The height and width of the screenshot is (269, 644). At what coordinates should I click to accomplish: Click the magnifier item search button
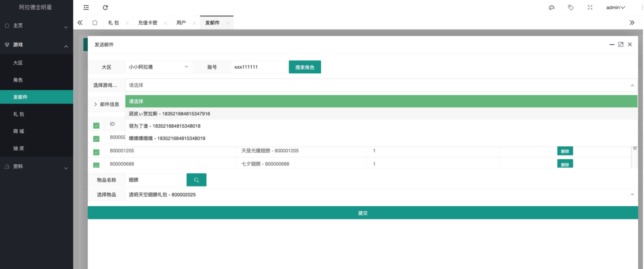tap(196, 180)
